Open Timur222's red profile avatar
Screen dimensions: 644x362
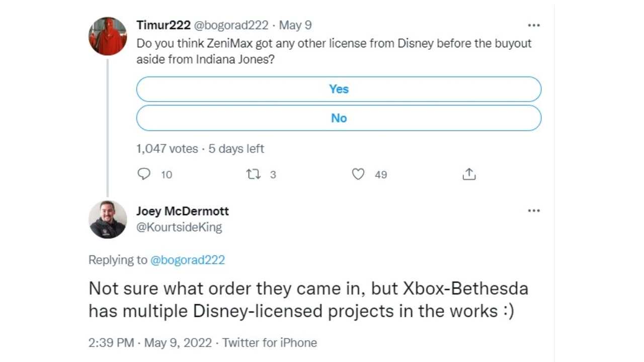tap(108, 36)
